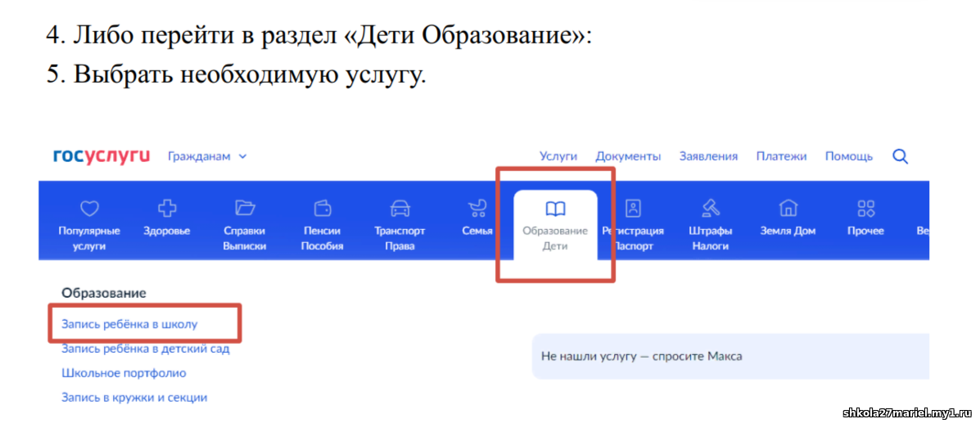This screenshot has height=428, width=980.
Task: Open the Образование Дети tab label
Action: (x=555, y=239)
